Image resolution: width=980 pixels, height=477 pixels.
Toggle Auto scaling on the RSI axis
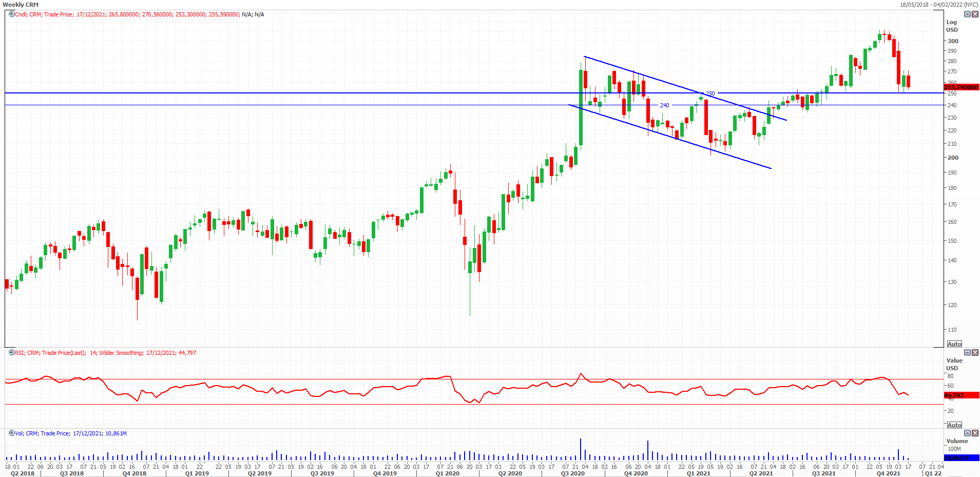pyautogui.click(x=954, y=425)
